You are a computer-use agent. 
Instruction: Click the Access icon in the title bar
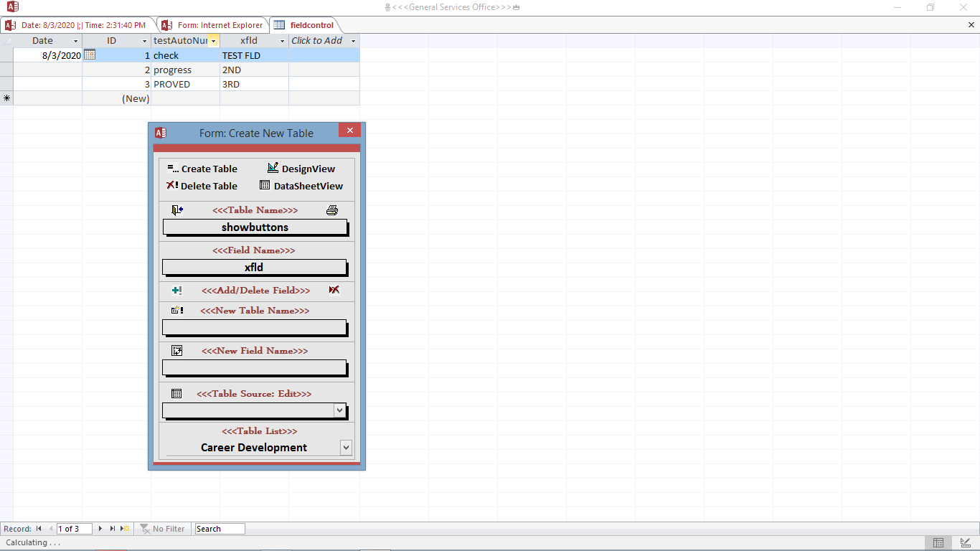pos(13,7)
